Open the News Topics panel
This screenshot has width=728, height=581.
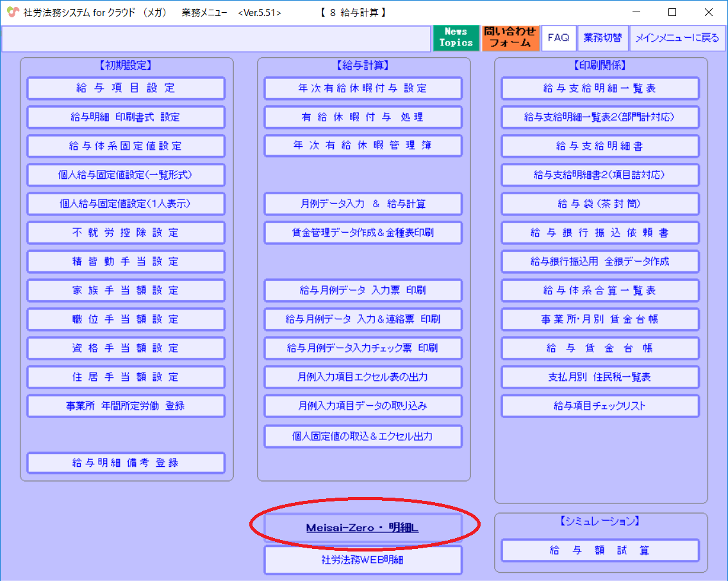tap(456, 38)
